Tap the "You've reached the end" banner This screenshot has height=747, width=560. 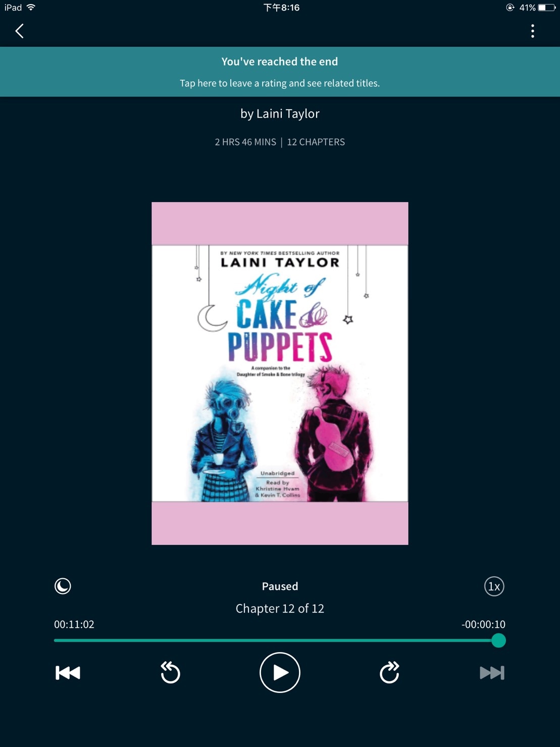coord(280,72)
